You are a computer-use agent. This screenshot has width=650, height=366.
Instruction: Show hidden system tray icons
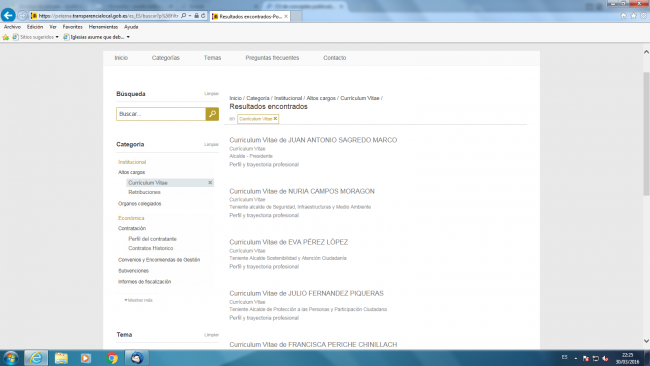[576, 358]
